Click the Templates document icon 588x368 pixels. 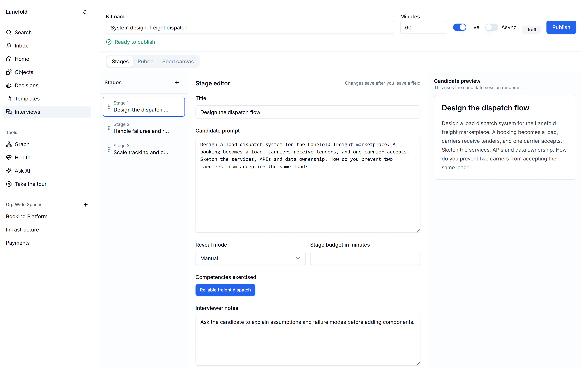click(9, 99)
